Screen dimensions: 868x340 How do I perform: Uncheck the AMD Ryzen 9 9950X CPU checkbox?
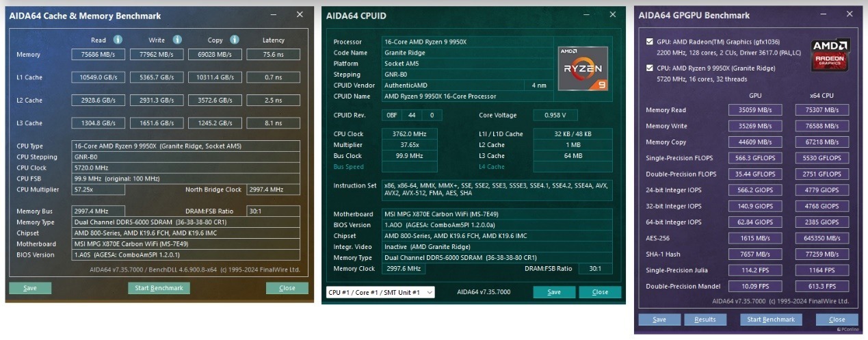[650, 68]
